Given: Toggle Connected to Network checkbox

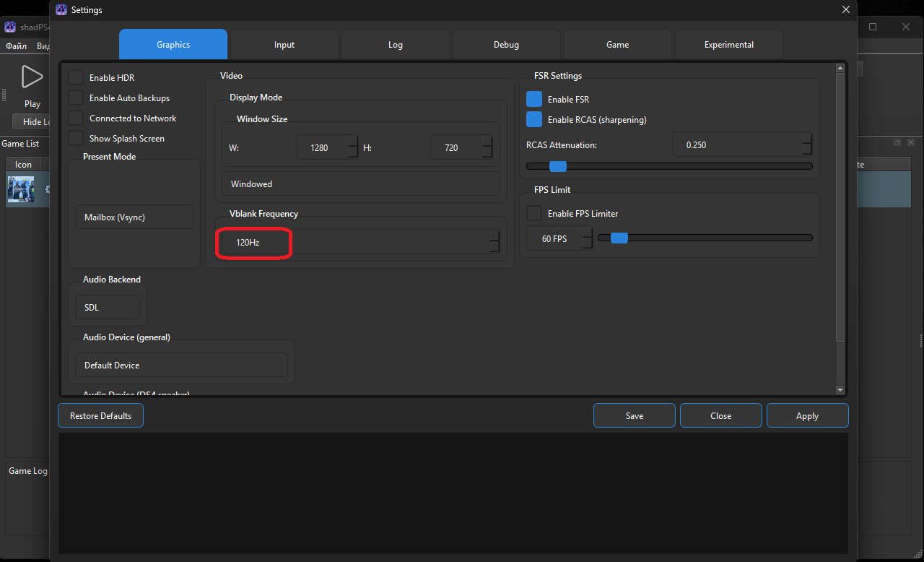Looking at the screenshot, I should [76, 118].
